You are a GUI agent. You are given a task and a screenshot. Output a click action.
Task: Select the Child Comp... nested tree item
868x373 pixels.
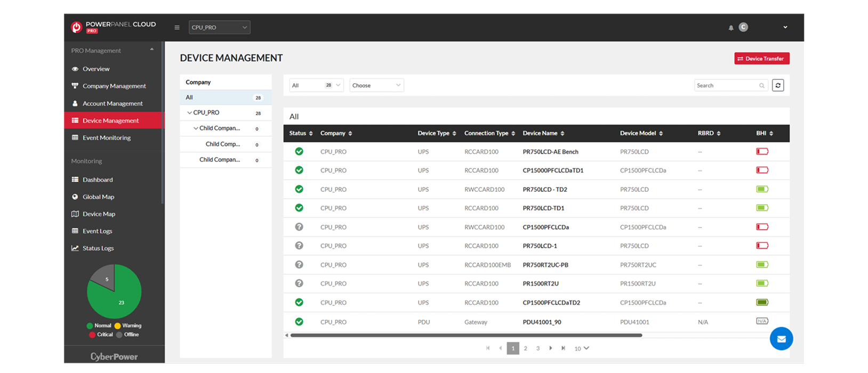[x=223, y=144]
